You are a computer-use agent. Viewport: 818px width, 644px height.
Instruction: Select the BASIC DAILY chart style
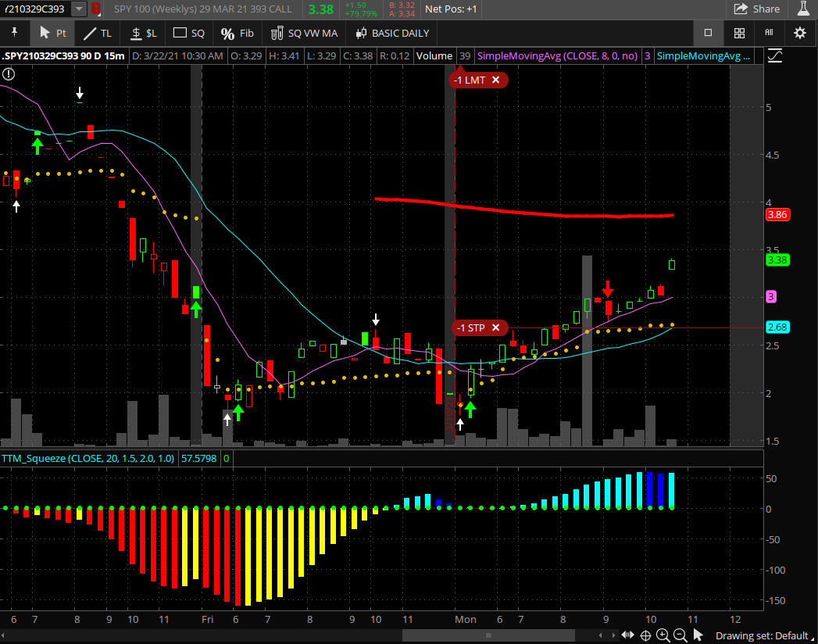pos(392,33)
